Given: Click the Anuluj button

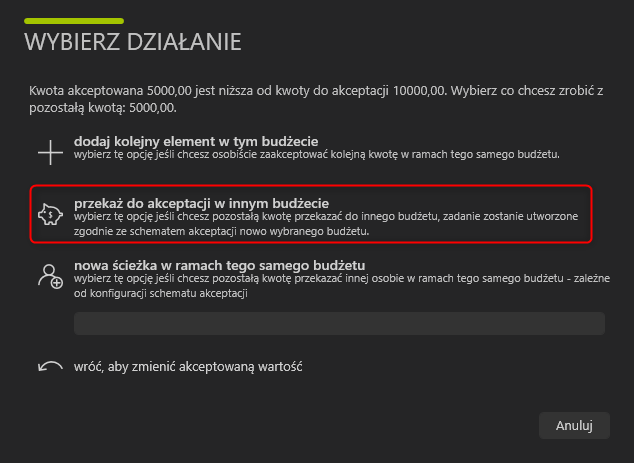Looking at the screenshot, I should pyautogui.click(x=574, y=425).
